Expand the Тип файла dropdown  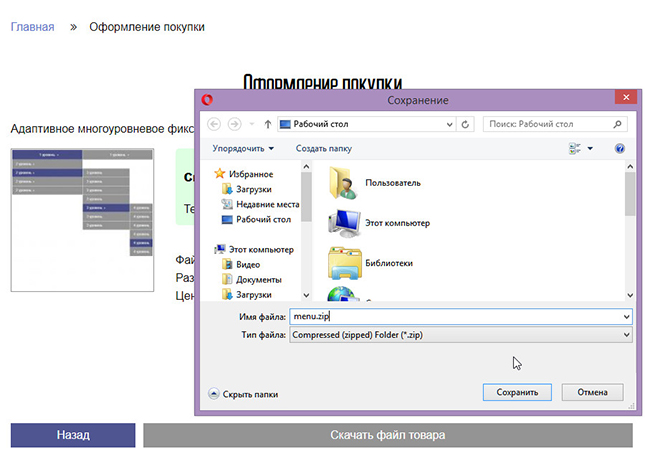[x=625, y=335]
